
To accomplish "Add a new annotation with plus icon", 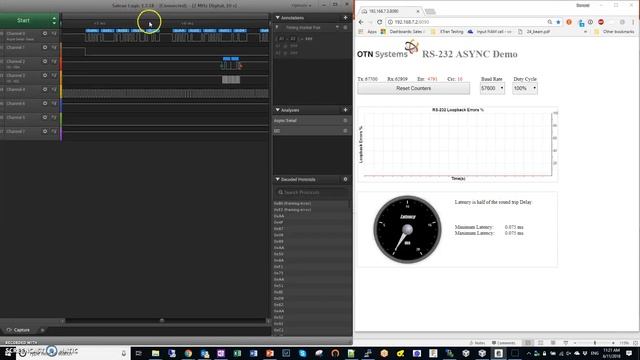I will (x=345, y=18).
